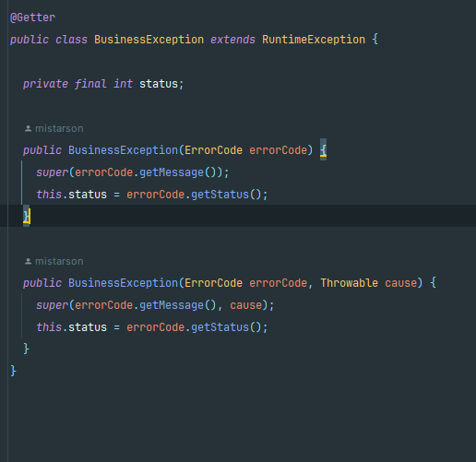The image size is (476, 462).
Task: Click the 'int' type keyword
Action: pyautogui.click(x=123, y=84)
